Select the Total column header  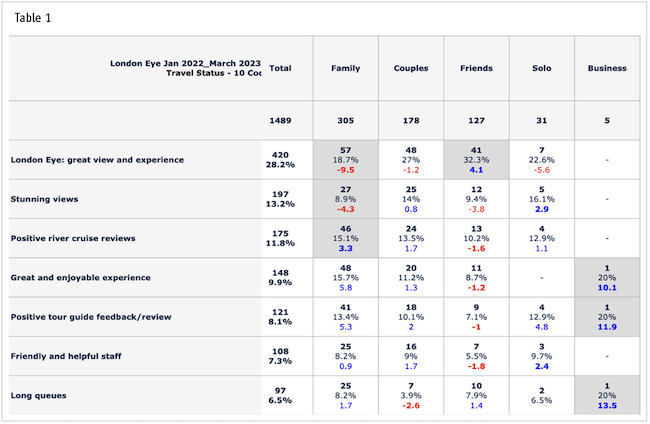tap(281, 69)
